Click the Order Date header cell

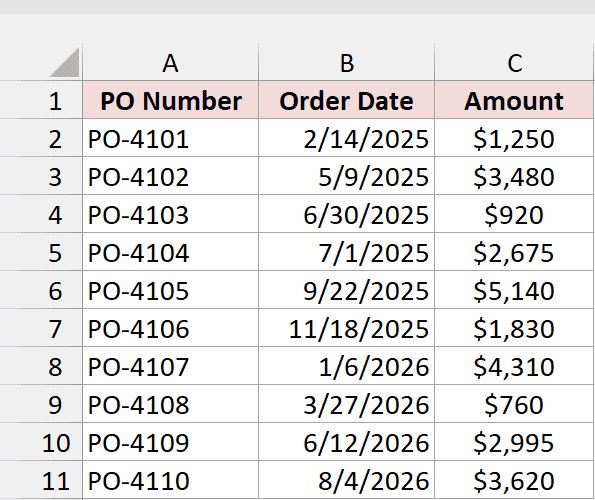[x=346, y=100]
